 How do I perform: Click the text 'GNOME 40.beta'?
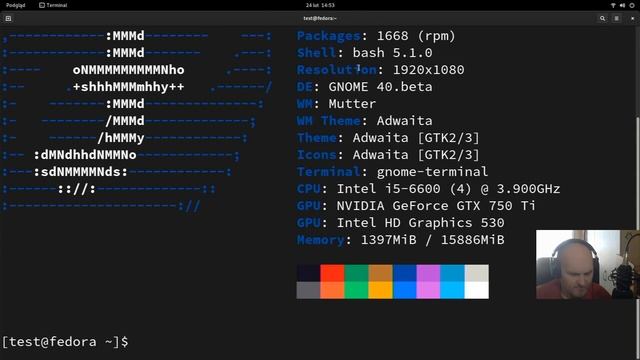380,87
